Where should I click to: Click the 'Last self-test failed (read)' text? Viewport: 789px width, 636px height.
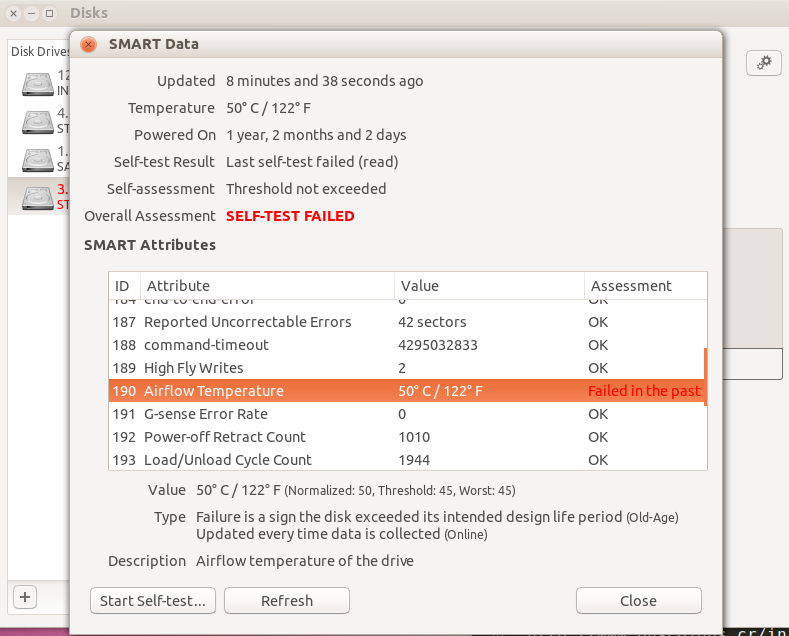[x=312, y=162]
